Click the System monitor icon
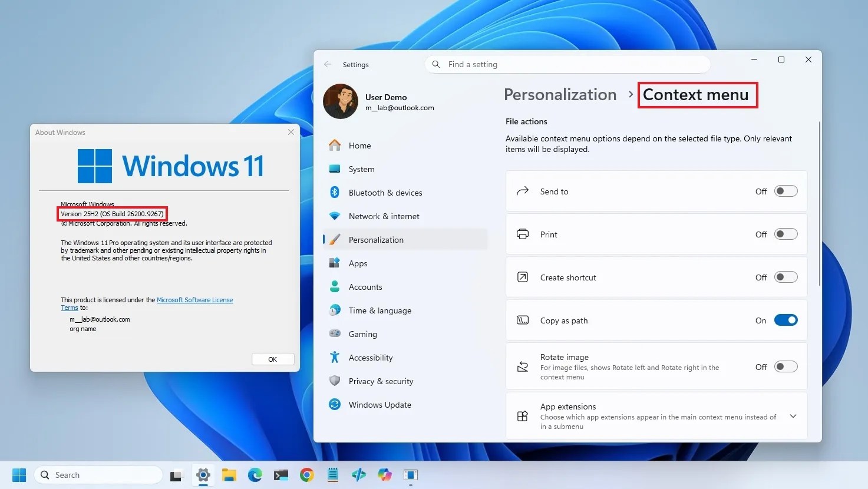Viewport: 868px width, 489px height. pos(335,169)
